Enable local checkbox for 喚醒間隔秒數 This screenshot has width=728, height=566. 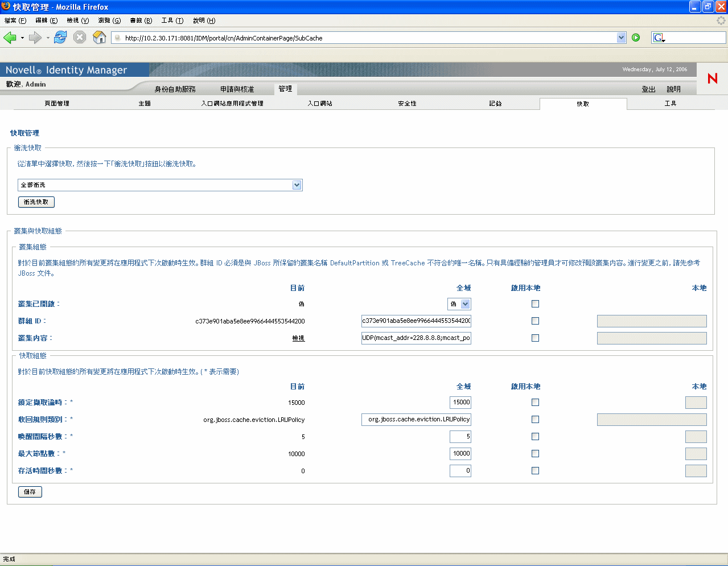pos(535,437)
